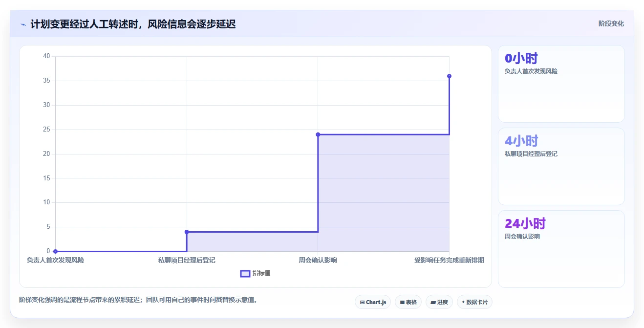Click the data point at value 24
The image size is (644, 328).
coord(318,134)
